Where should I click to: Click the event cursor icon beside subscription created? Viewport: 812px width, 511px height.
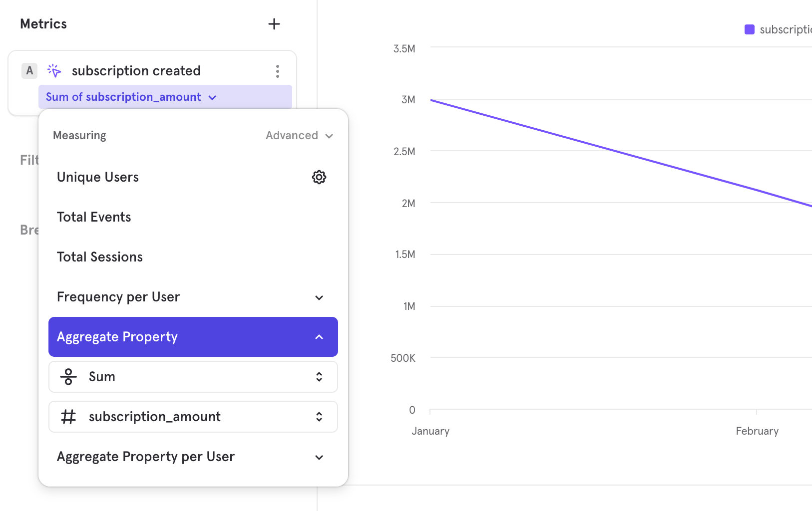pyautogui.click(x=54, y=71)
